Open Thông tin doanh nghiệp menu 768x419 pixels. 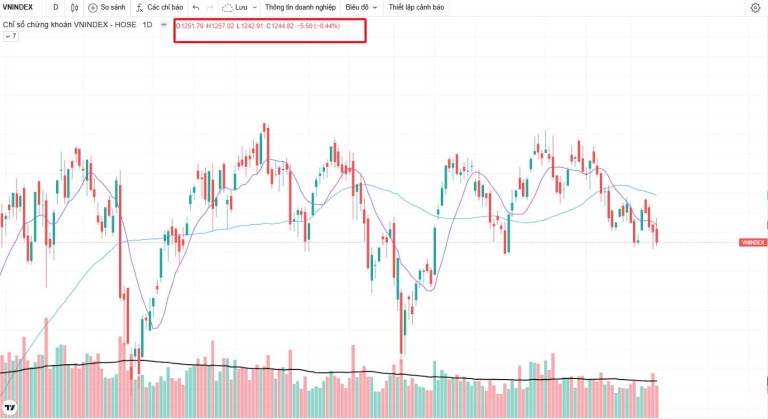(300, 7)
